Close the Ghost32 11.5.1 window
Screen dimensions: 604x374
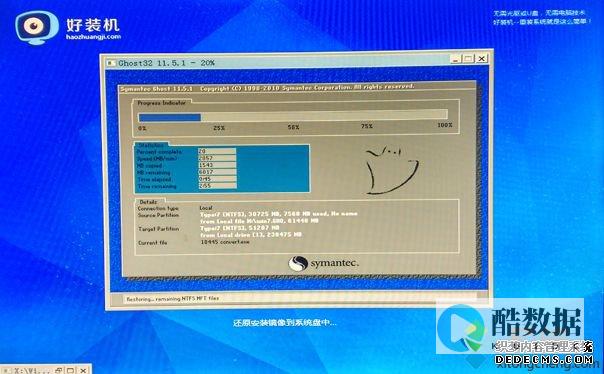point(482,59)
